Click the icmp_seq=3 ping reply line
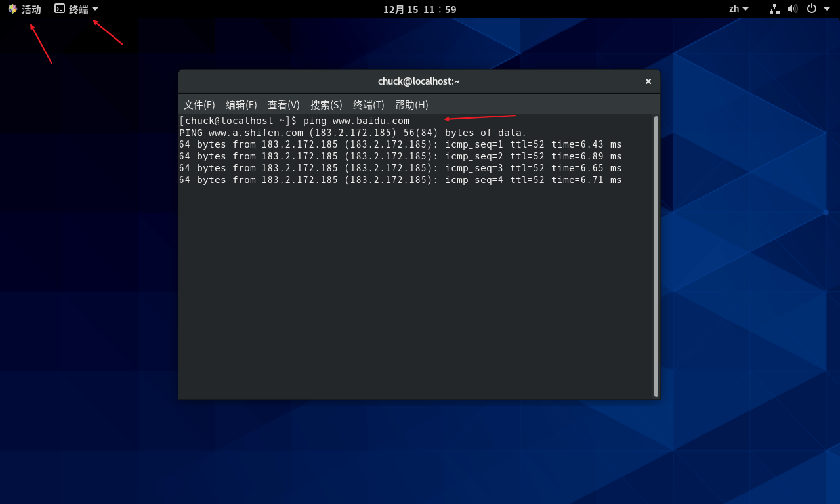The width and height of the screenshot is (840, 504). pyautogui.click(x=400, y=168)
